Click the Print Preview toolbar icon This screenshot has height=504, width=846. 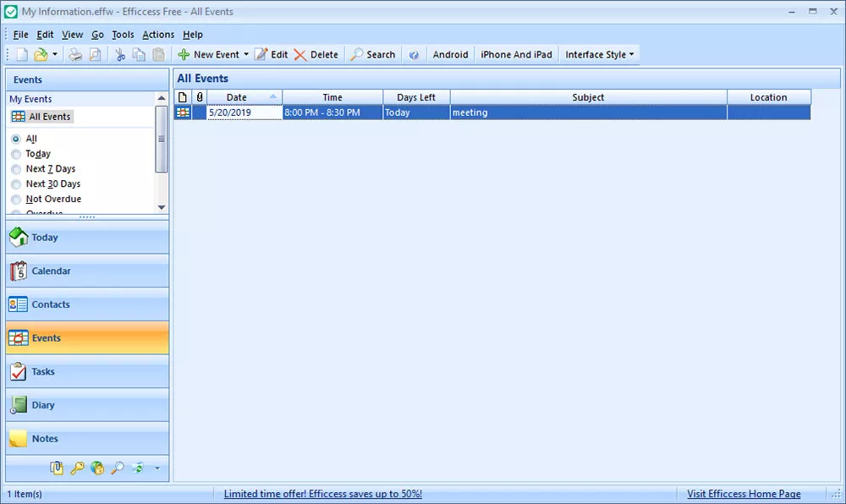95,54
